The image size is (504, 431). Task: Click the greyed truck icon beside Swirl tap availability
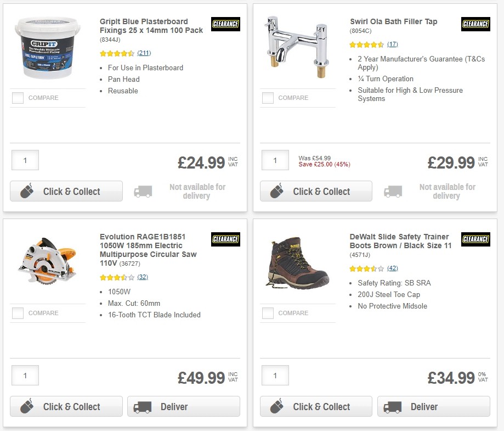pos(393,191)
